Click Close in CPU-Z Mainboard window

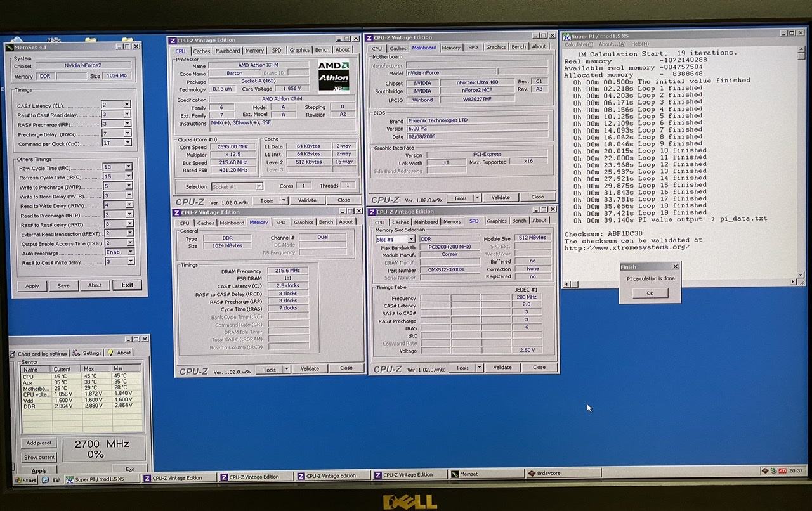[x=537, y=197]
